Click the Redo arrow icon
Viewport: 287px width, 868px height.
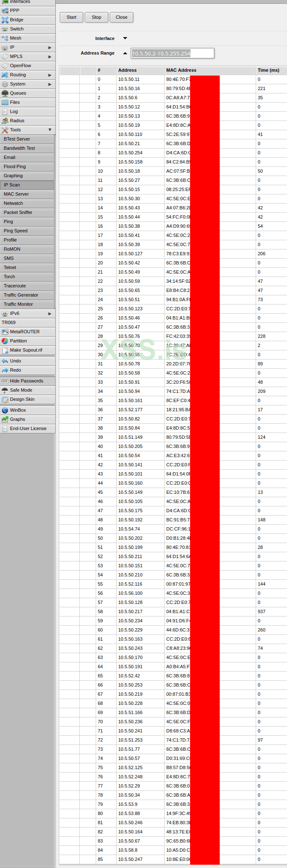click(x=5, y=370)
